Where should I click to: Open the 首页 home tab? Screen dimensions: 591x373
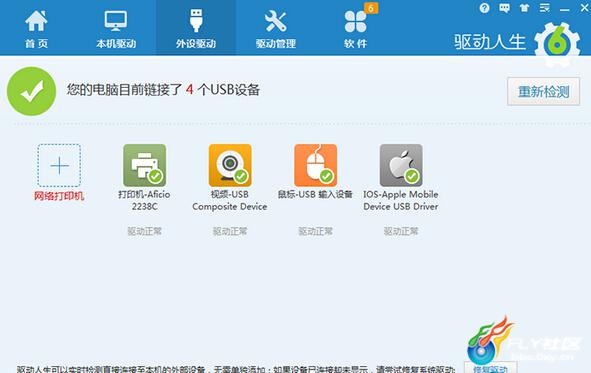(36, 29)
